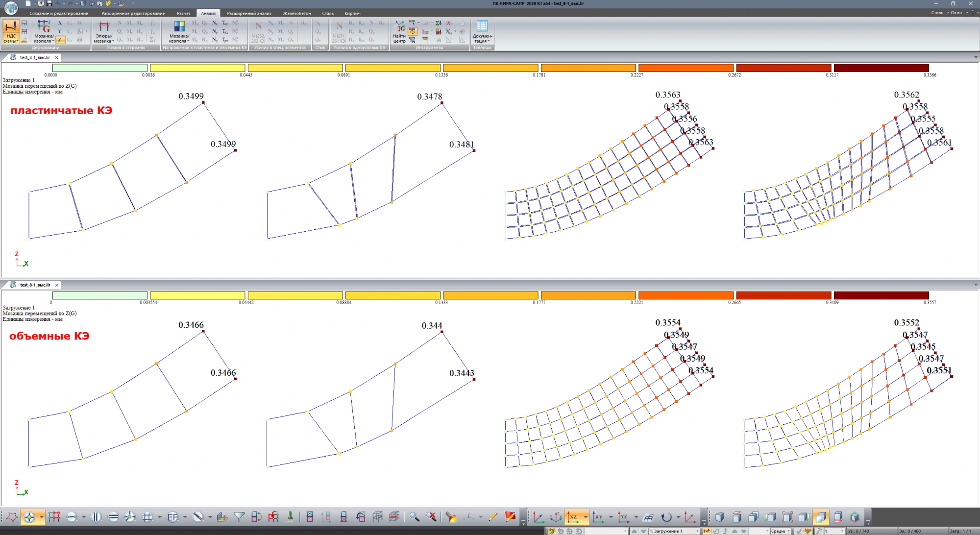
Task: Click the Стиль button at top right
Action: 937,13
